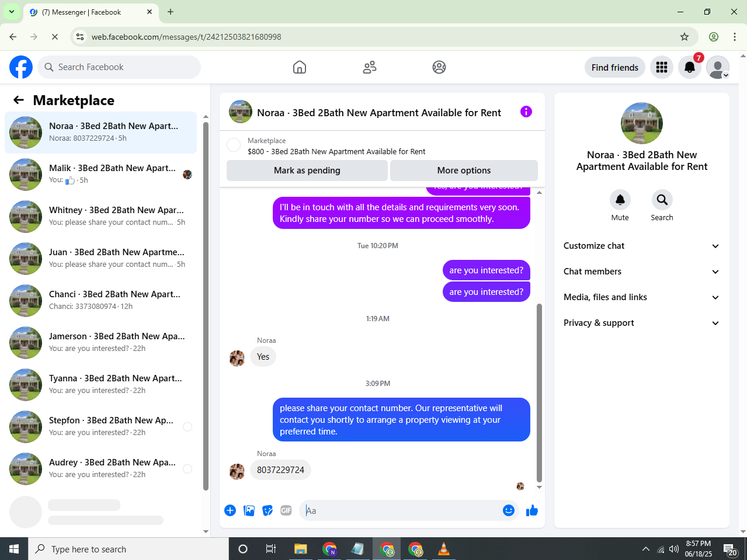Attach a photo using the image icon
The height and width of the screenshot is (560, 747).
(x=249, y=510)
